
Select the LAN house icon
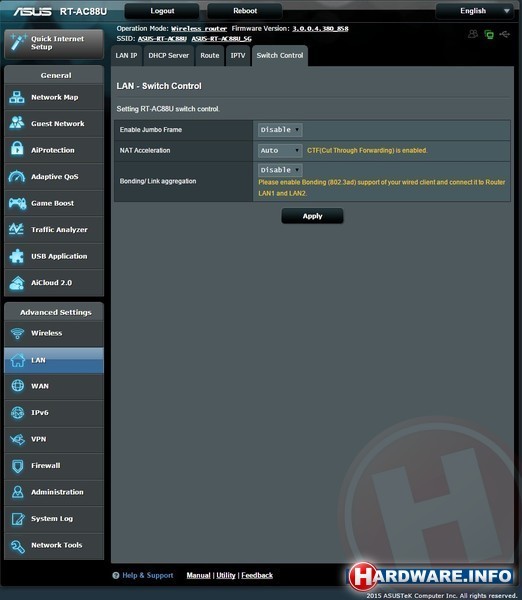click(x=18, y=360)
